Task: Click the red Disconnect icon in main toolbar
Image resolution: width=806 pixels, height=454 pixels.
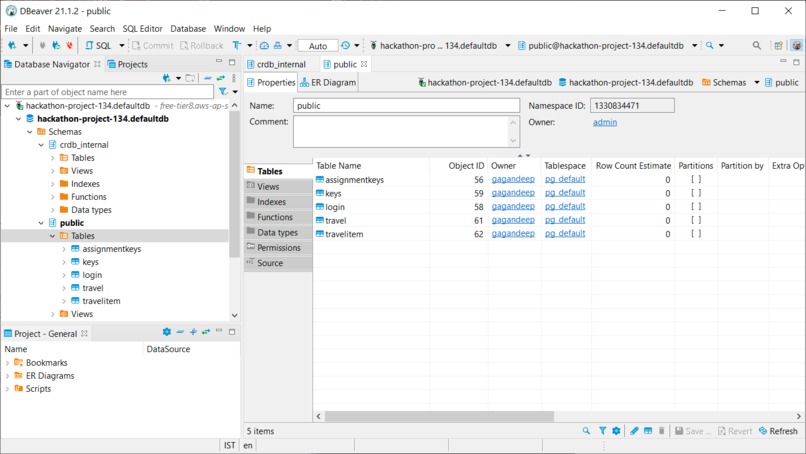Action: 69,45
